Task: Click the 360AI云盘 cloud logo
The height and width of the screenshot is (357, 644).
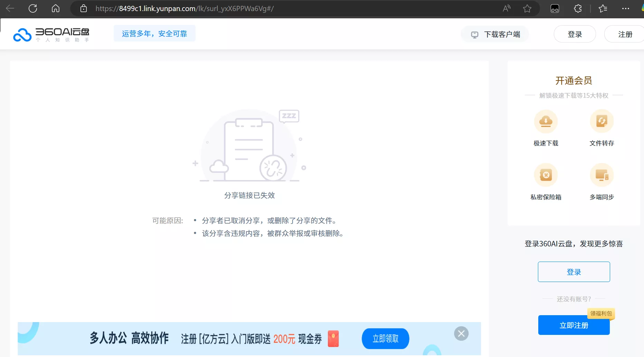Action: [22, 34]
